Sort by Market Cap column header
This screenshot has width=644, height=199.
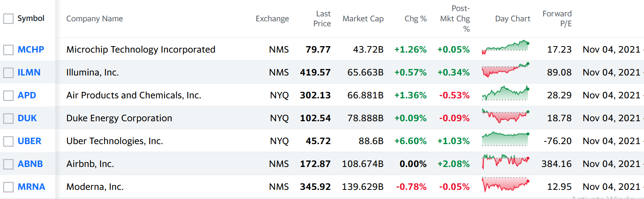[363, 19]
